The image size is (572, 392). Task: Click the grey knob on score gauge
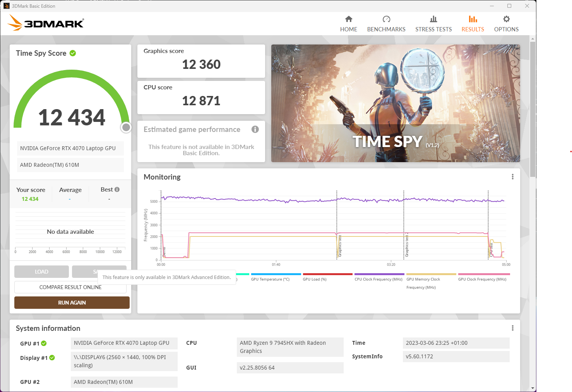tap(126, 127)
